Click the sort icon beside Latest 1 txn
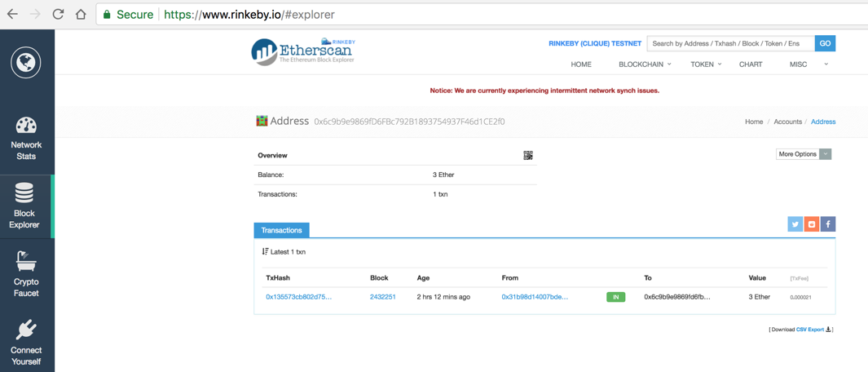The height and width of the screenshot is (372, 868). click(x=265, y=251)
